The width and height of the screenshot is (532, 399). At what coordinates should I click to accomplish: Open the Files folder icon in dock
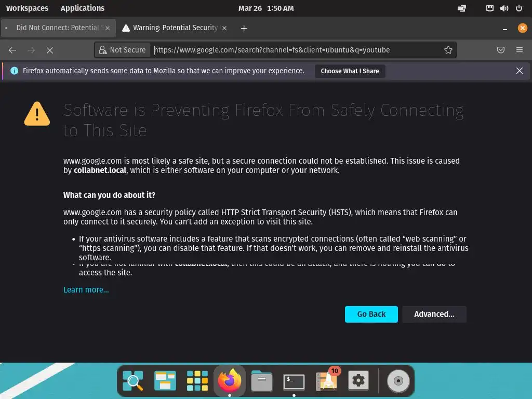click(262, 381)
